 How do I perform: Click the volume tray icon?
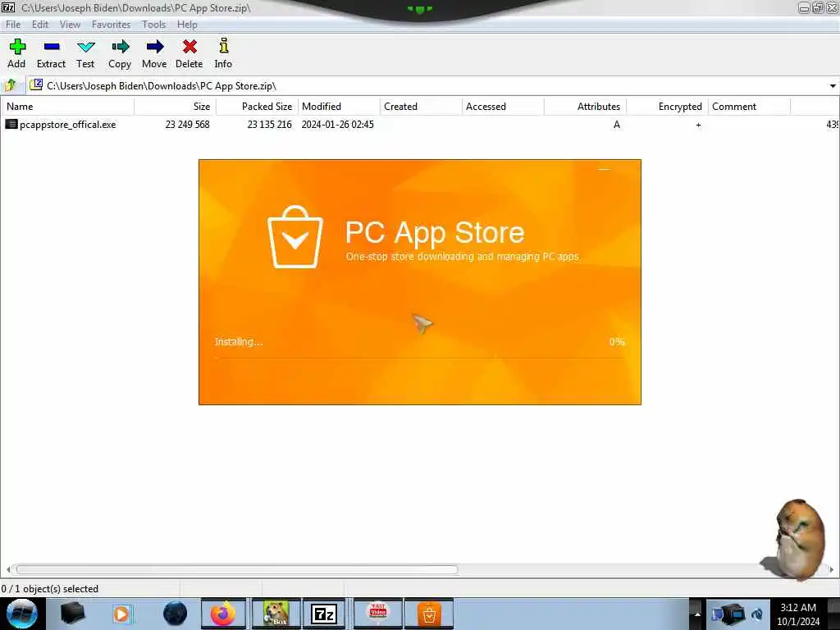(757, 614)
